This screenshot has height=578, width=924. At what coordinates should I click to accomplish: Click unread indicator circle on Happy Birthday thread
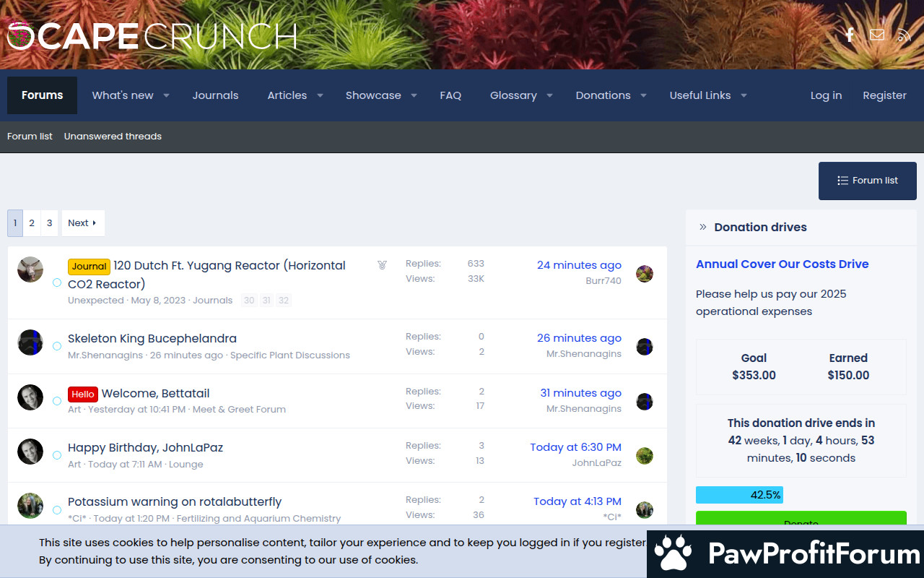(x=57, y=455)
